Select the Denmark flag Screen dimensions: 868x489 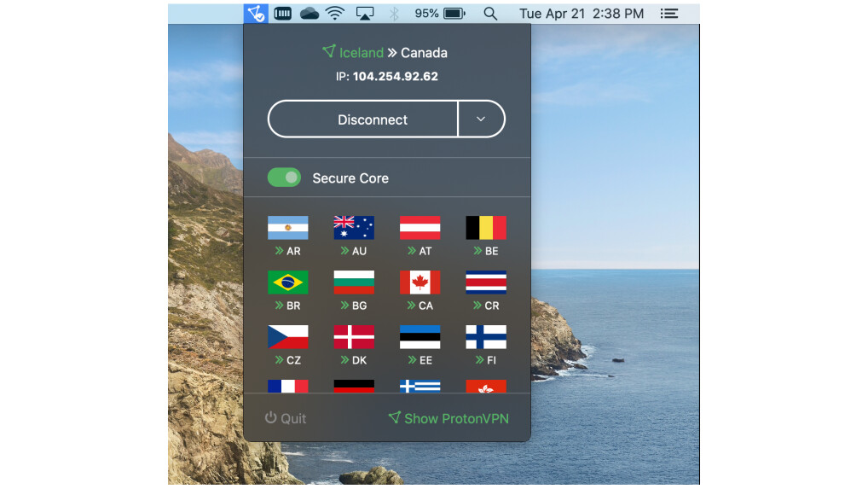point(354,337)
